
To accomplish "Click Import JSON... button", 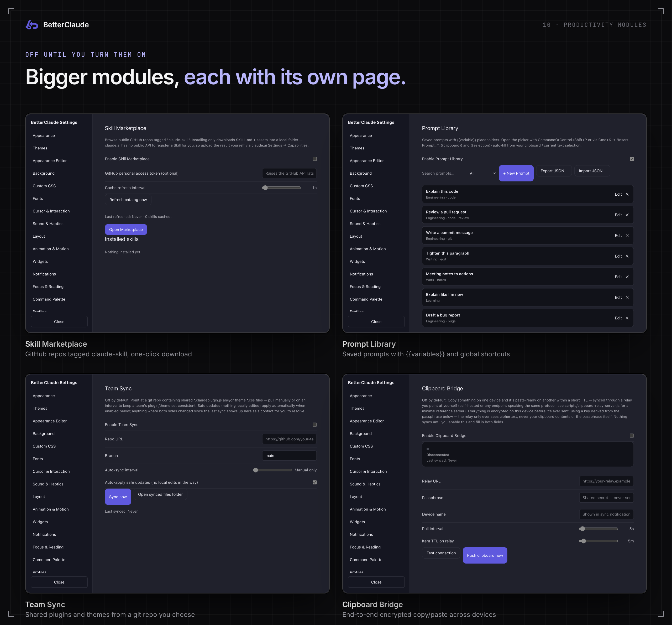I will 592,171.
